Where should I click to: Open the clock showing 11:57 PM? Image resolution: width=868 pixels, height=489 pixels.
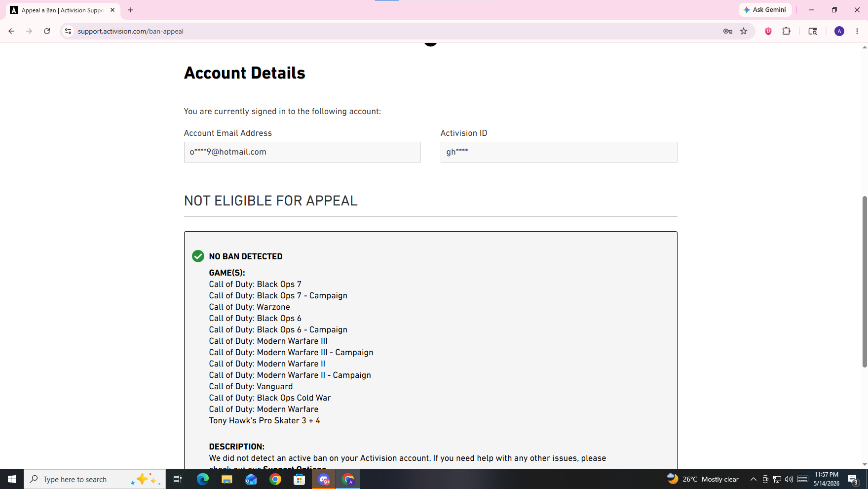pos(826,479)
